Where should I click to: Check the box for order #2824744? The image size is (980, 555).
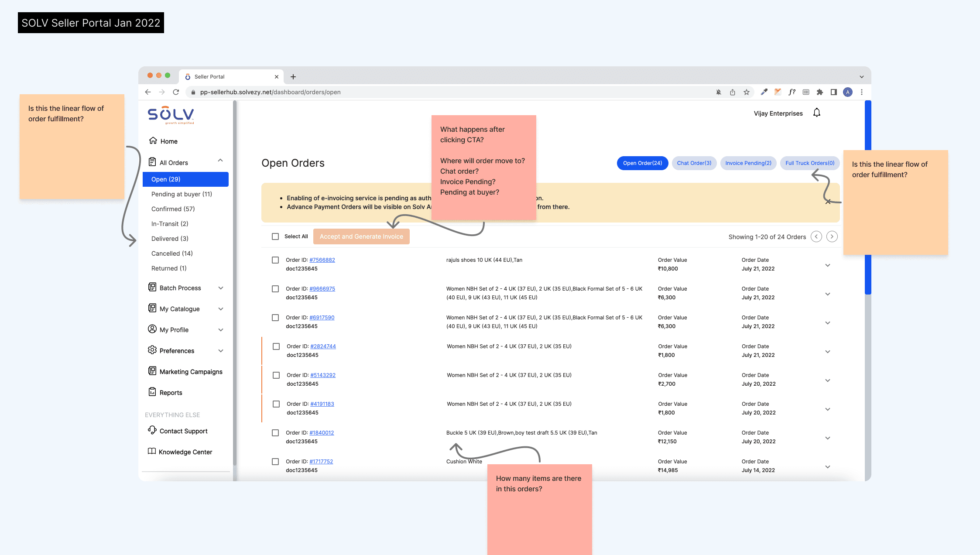(276, 346)
